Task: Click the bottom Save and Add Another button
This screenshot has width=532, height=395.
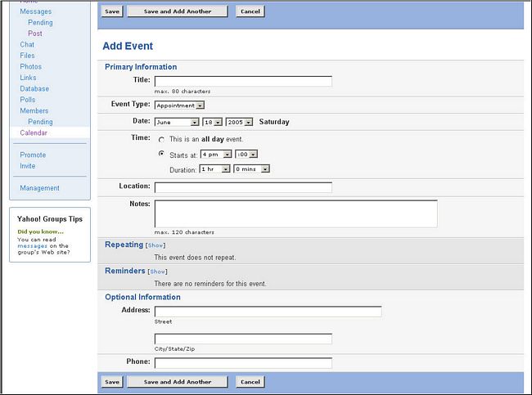Action: click(178, 382)
